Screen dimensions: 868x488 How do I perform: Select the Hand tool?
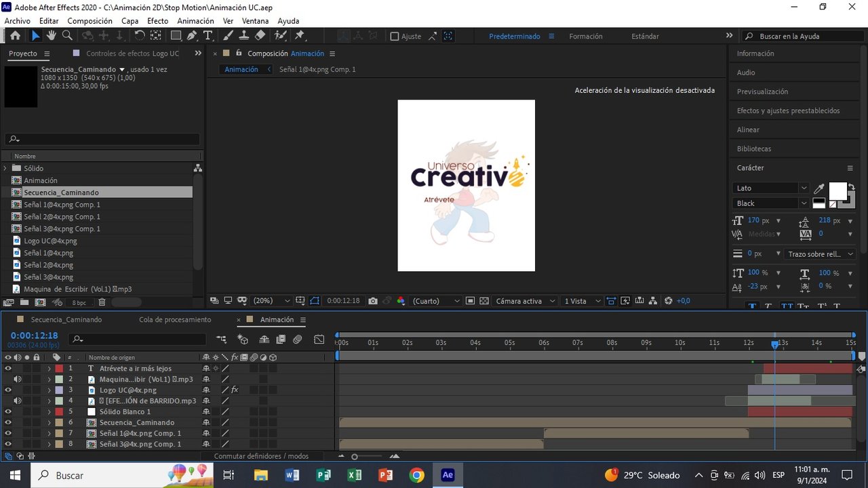(52, 36)
